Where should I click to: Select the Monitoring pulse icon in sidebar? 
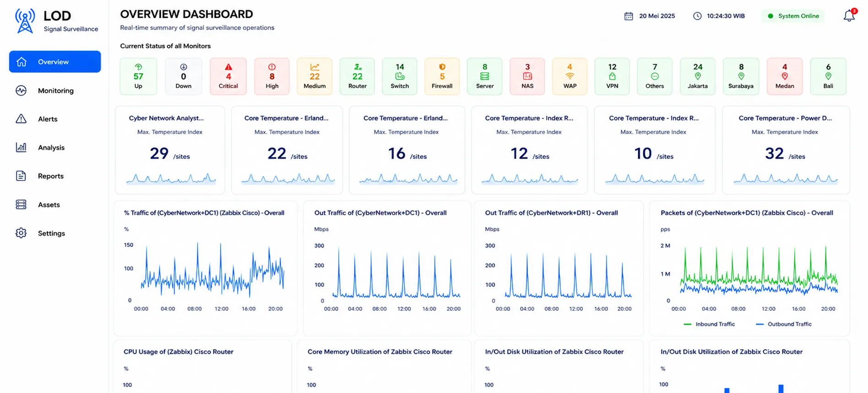[x=21, y=91]
